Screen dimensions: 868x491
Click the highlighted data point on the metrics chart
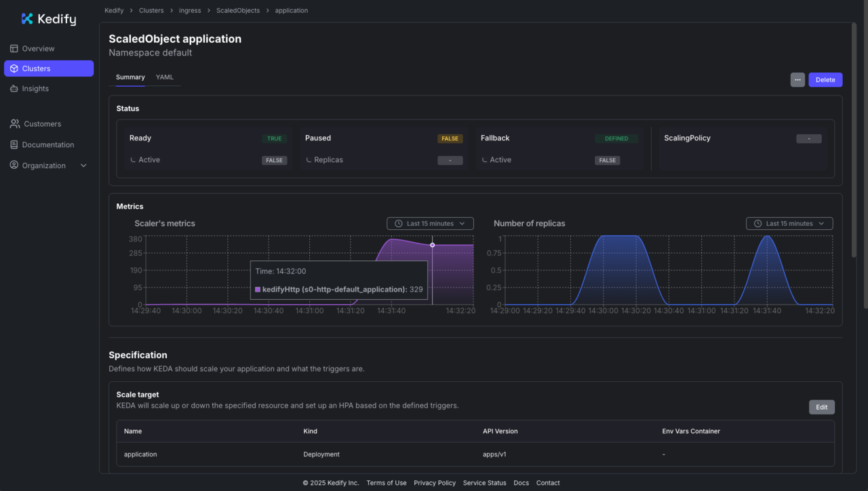tap(432, 245)
